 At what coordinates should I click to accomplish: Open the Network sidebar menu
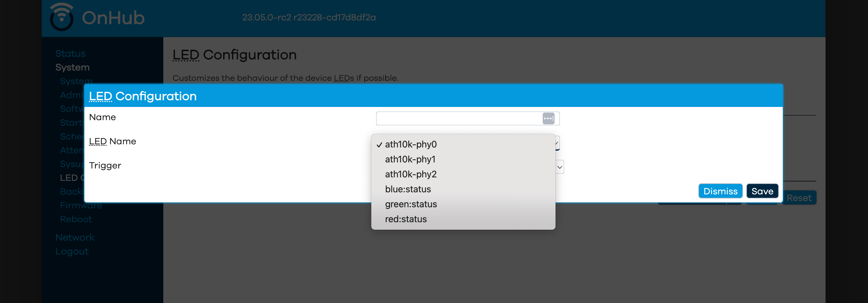[x=75, y=237]
